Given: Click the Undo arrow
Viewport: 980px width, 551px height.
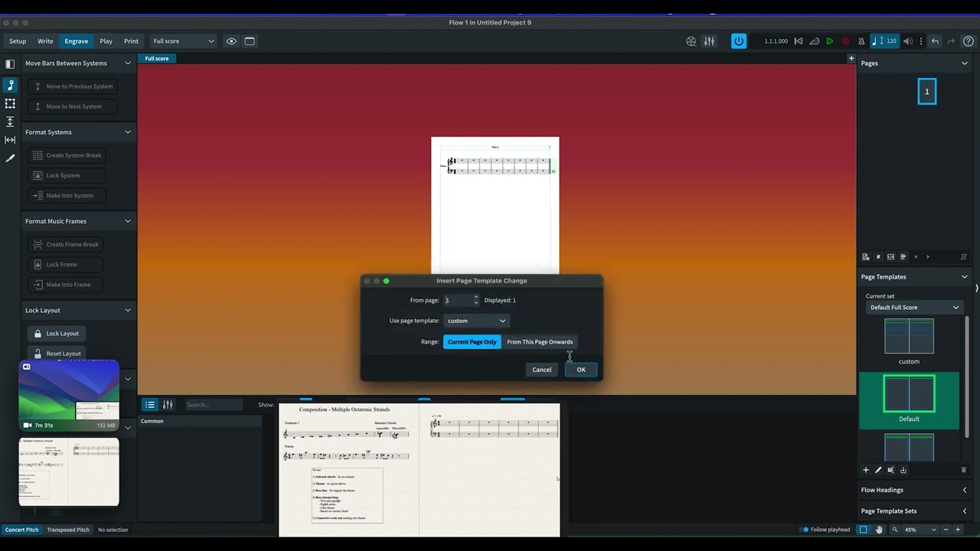Looking at the screenshot, I should pos(935,41).
